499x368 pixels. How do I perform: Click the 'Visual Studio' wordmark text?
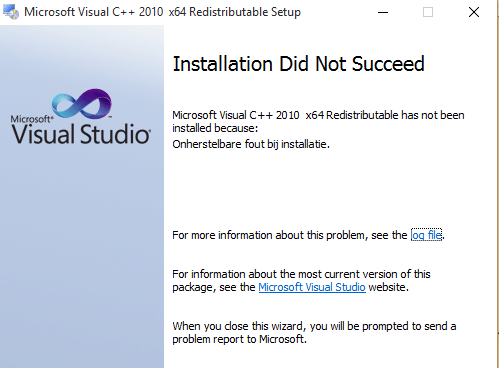(x=81, y=134)
